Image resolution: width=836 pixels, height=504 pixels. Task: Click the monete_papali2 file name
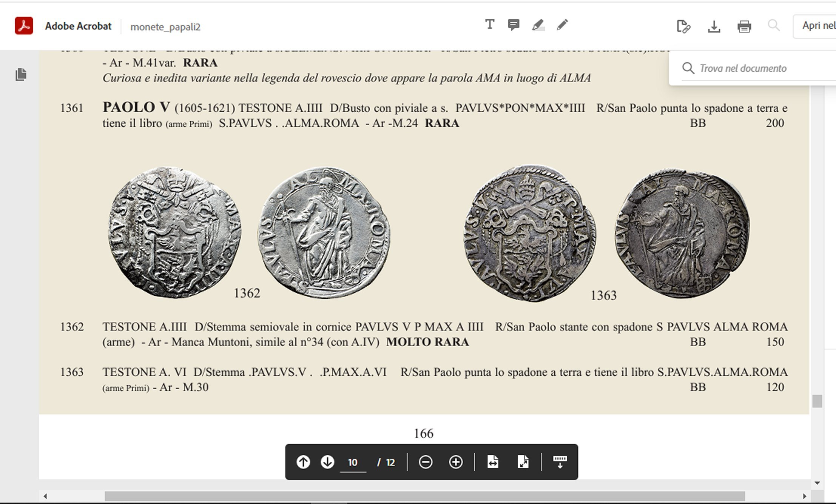[x=165, y=27]
